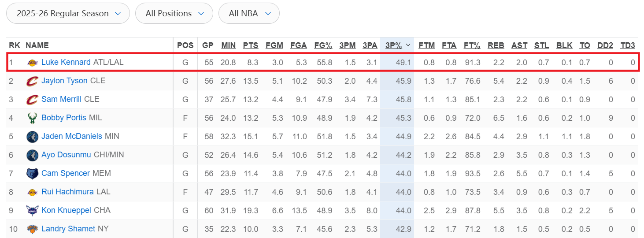Open the 2025-26 Regular Season dropdown
Viewport: 644px width, 238px height.
68,13
